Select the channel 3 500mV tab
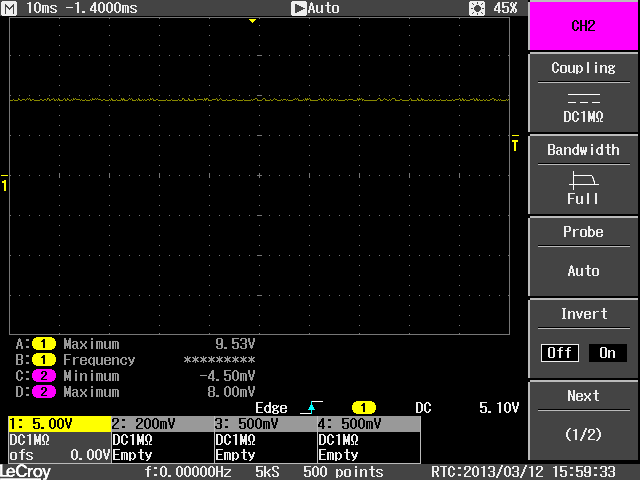Screen dimensions: 640x480 pyautogui.click(x=266, y=424)
